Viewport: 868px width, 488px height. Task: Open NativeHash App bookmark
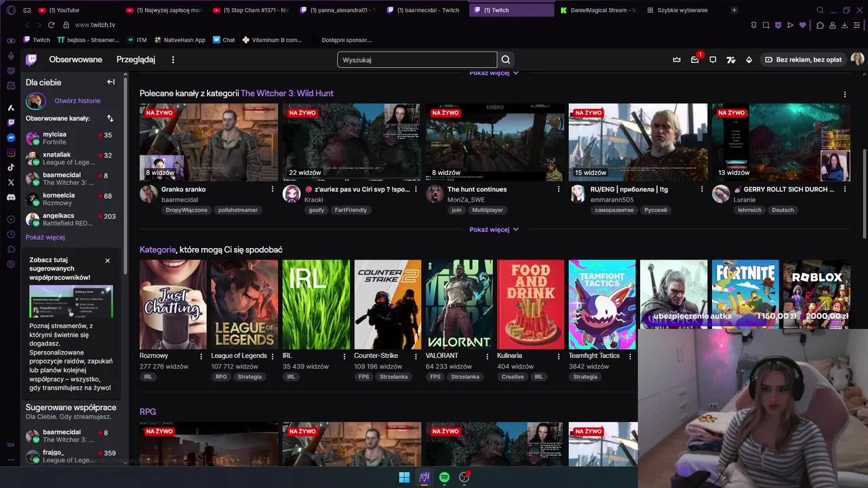pos(180,40)
